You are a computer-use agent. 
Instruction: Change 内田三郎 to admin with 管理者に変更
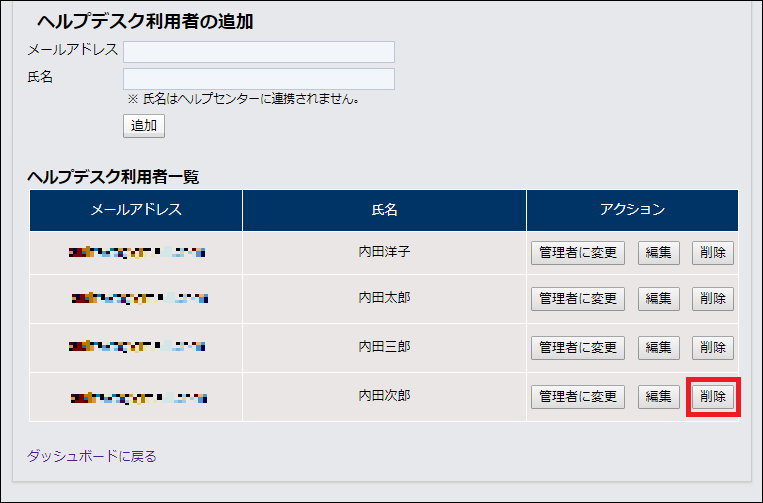pyautogui.click(x=578, y=348)
